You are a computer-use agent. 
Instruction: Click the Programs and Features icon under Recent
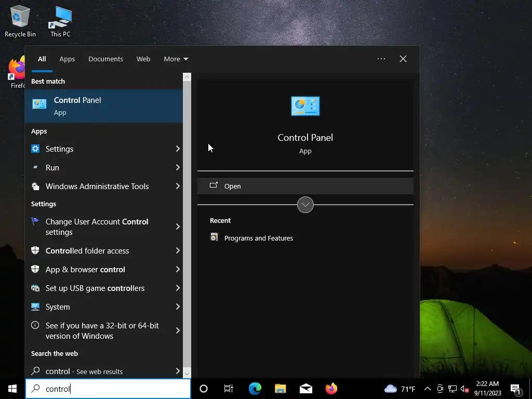(x=214, y=237)
